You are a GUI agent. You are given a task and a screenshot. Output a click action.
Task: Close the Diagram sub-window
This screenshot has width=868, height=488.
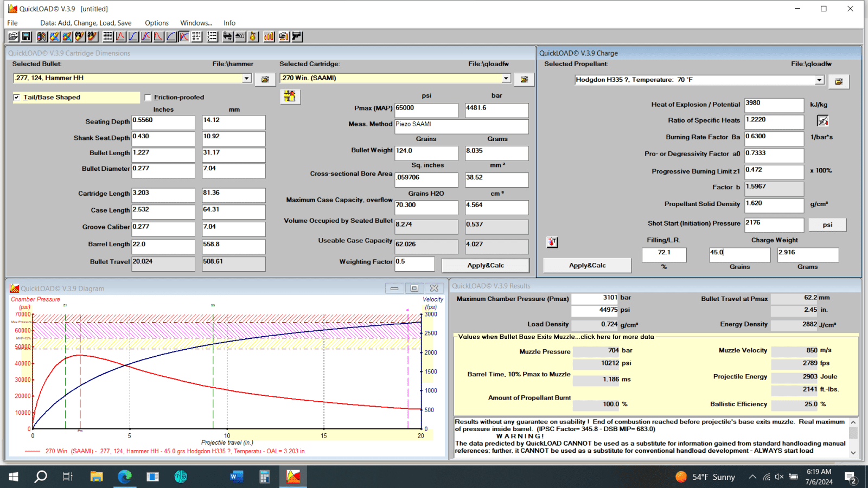434,288
